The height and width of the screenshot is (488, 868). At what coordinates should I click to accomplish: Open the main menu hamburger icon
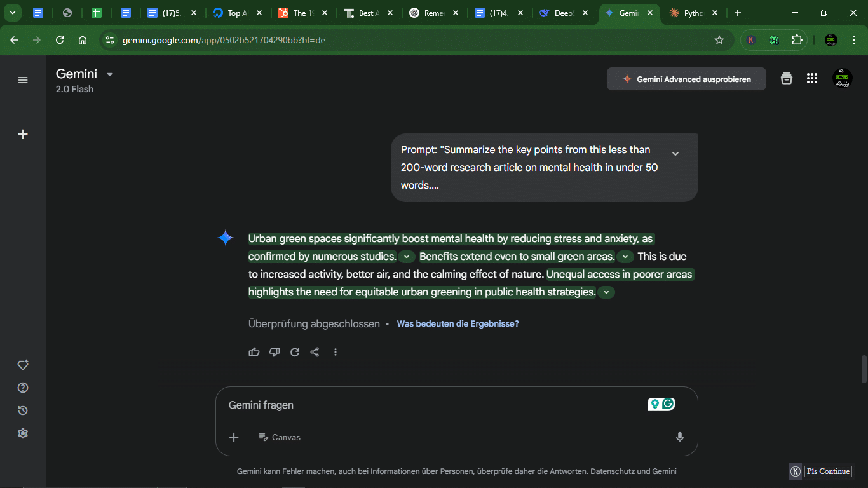point(23,80)
